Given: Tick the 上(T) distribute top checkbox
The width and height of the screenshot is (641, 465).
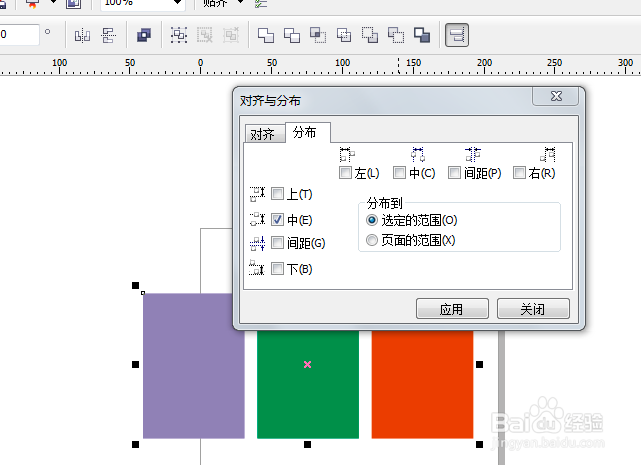Looking at the screenshot, I should (x=277, y=193).
